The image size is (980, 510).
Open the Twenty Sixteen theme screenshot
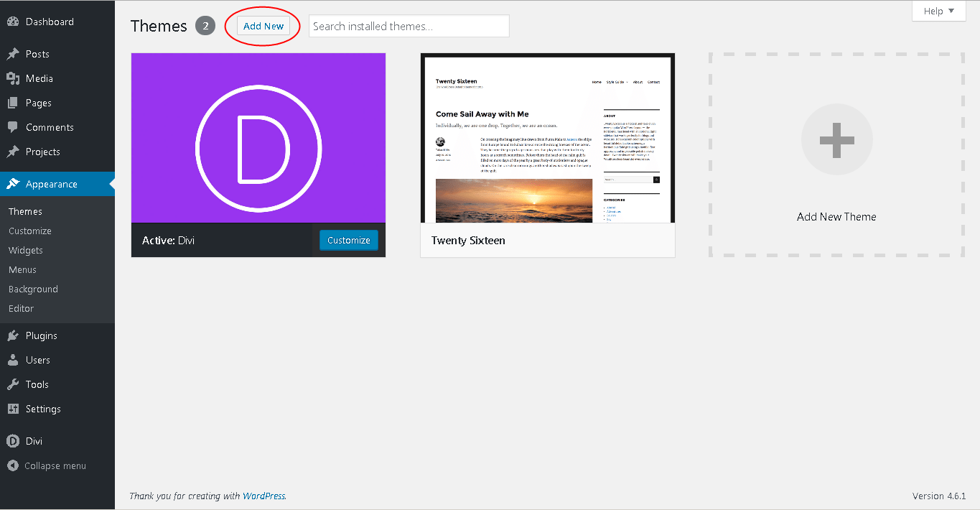(548, 138)
